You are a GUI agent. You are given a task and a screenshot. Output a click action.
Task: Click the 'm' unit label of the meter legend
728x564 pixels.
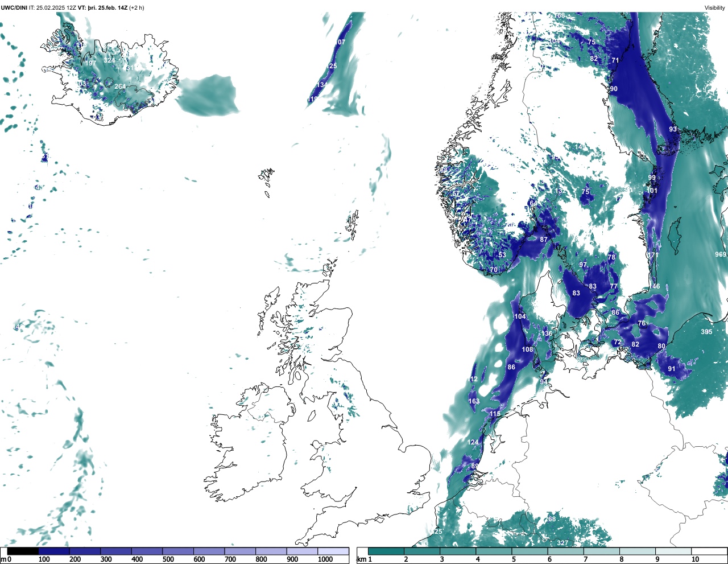[3, 559]
